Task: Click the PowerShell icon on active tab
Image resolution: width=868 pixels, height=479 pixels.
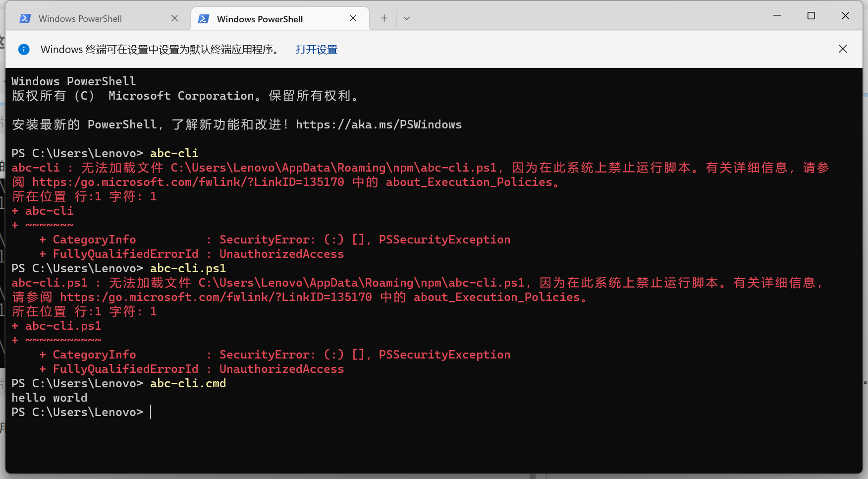Action: [204, 19]
